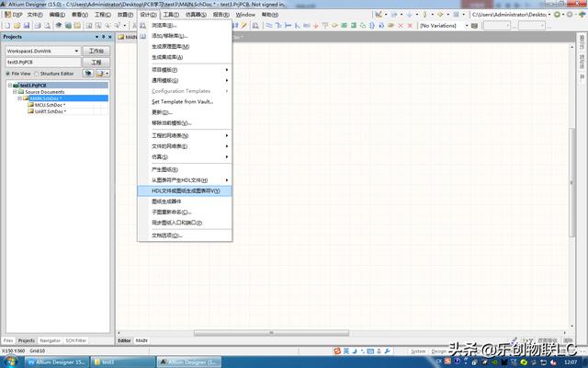
Task: Choose 浏览库 from the design menu
Action: tap(185, 25)
